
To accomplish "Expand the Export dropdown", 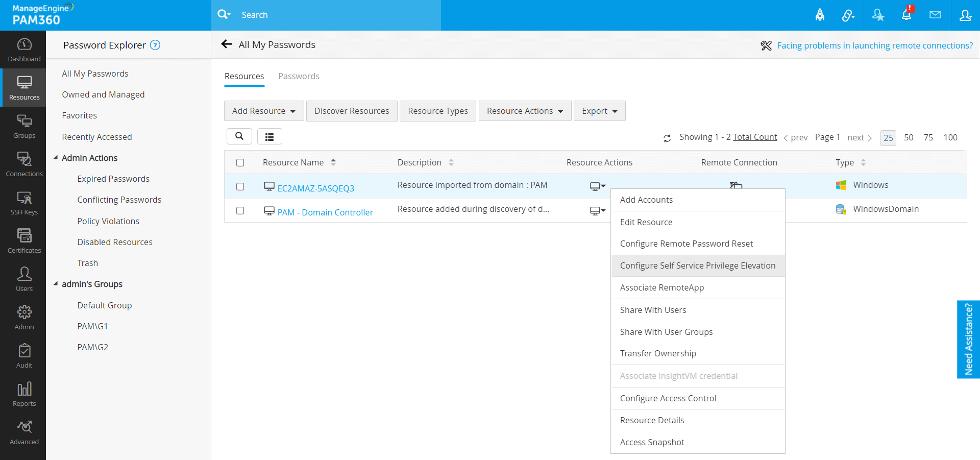I will pyautogui.click(x=599, y=111).
